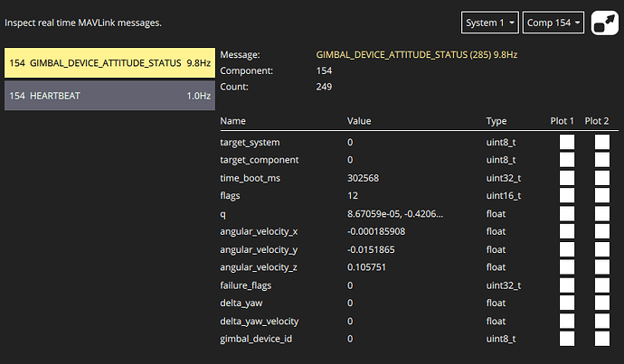Click the uint16_t type of flags
Image resolution: width=624 pixels, height=364 pixels.
[504, 195]
